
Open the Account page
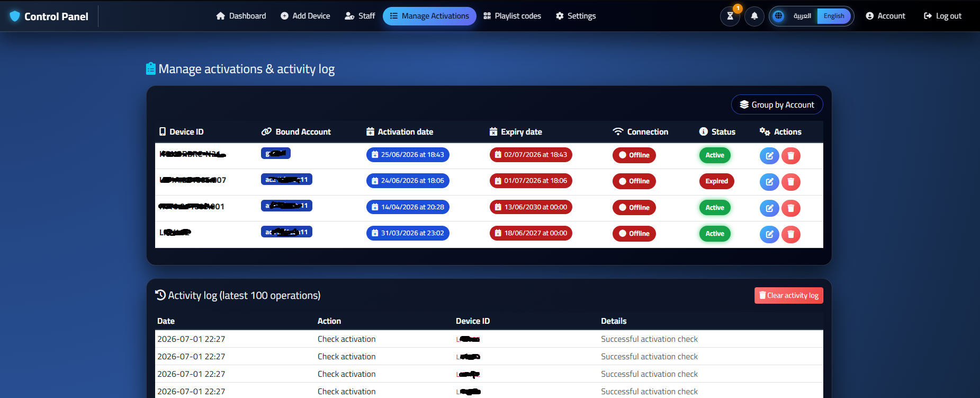[886, 16]
